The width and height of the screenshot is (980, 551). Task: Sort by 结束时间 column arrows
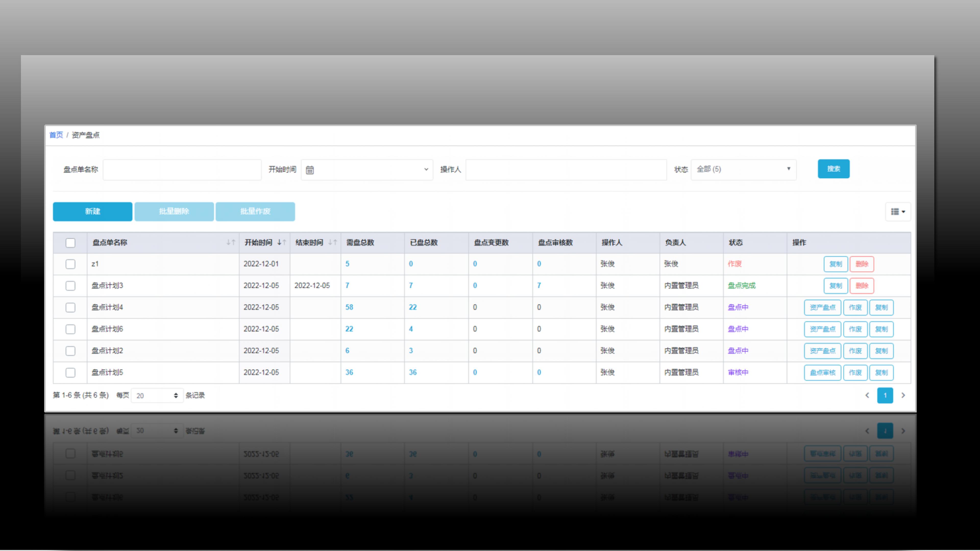click(x=333, y=243)
